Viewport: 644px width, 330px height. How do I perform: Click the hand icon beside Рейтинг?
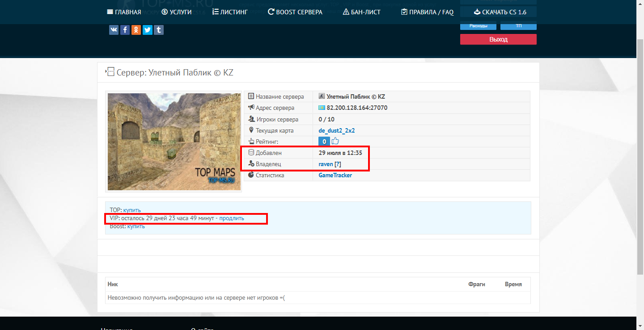[251, 142]
